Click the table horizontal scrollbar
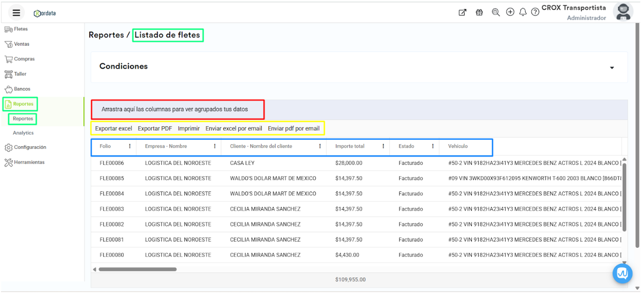The width and height of the screenshot is (644, 293). click(x=137, y=269)
